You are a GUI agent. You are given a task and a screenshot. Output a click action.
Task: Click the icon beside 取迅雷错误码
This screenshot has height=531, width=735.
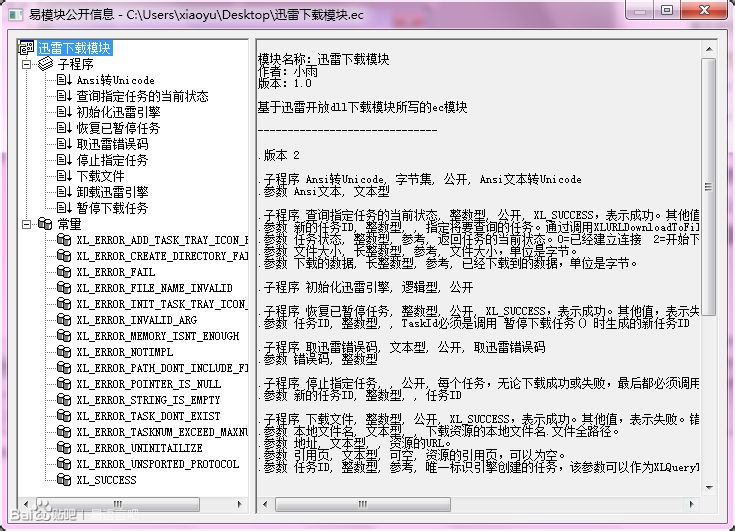[64, 143]
